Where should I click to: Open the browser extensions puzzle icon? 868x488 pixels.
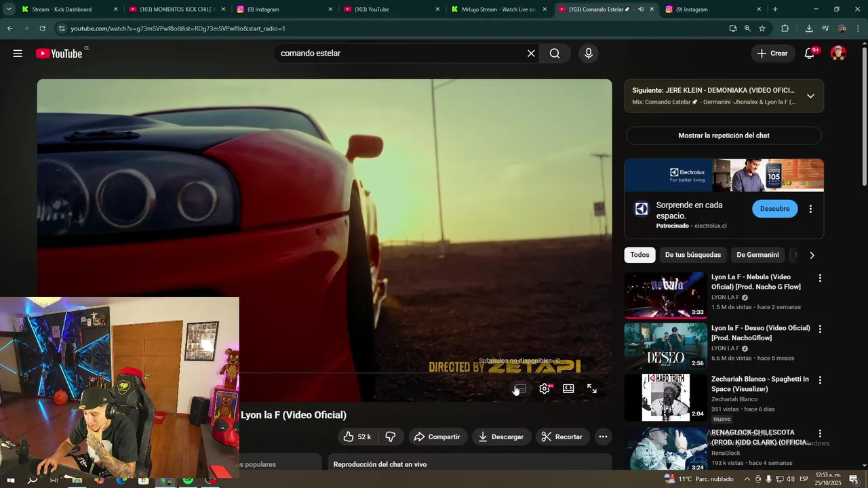tap(785, 28)
